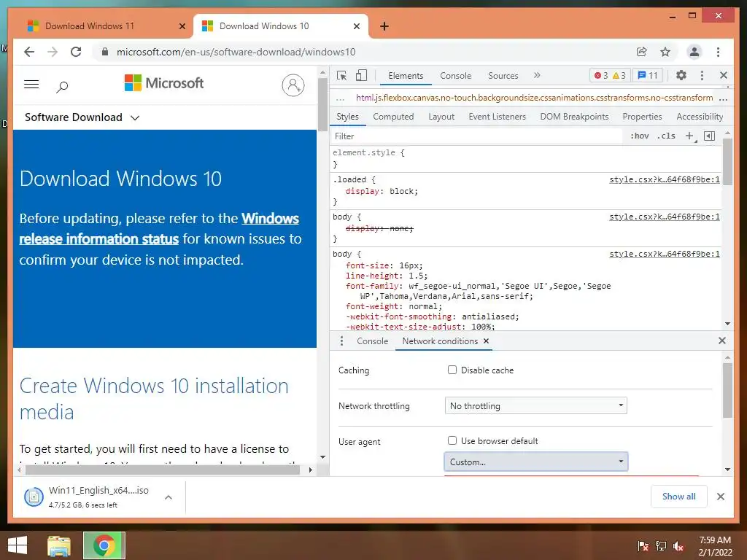Toggle the device toolbar icon
Screen dimensions: 747x560
362,75
